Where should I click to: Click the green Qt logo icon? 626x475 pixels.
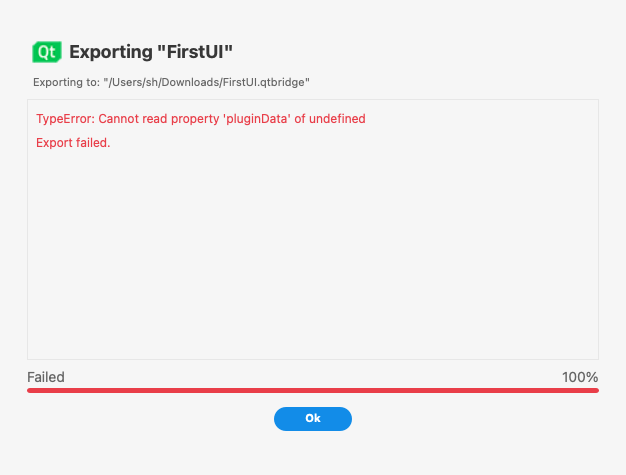click(47, 52)
